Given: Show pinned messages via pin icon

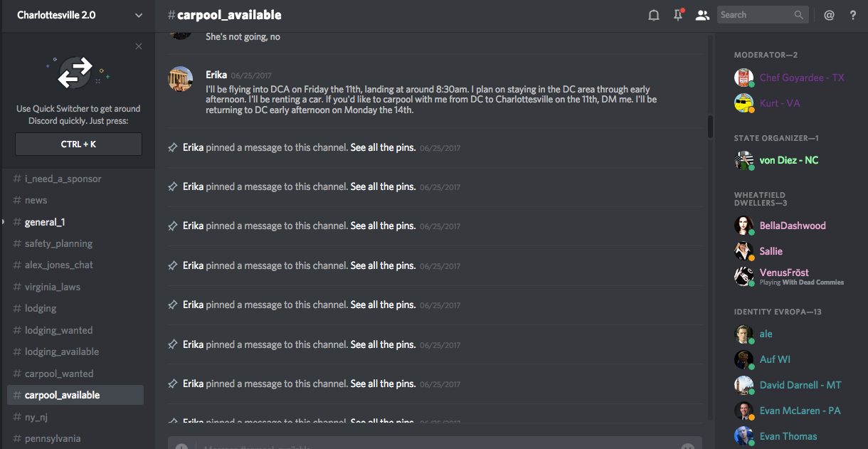Looking at the screenshot, I should 678,15.
